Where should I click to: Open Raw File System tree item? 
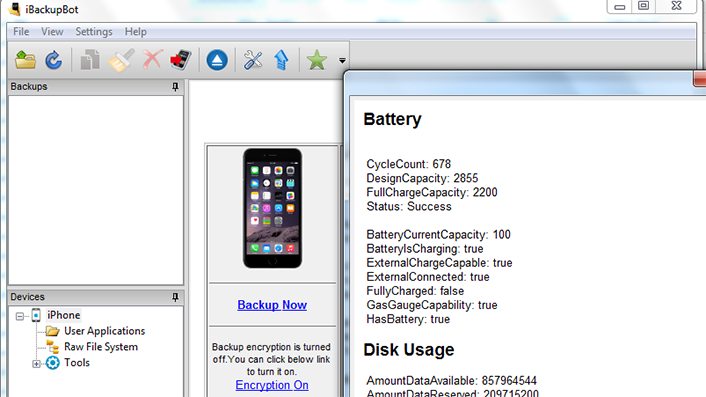click(x=101, y=347)
